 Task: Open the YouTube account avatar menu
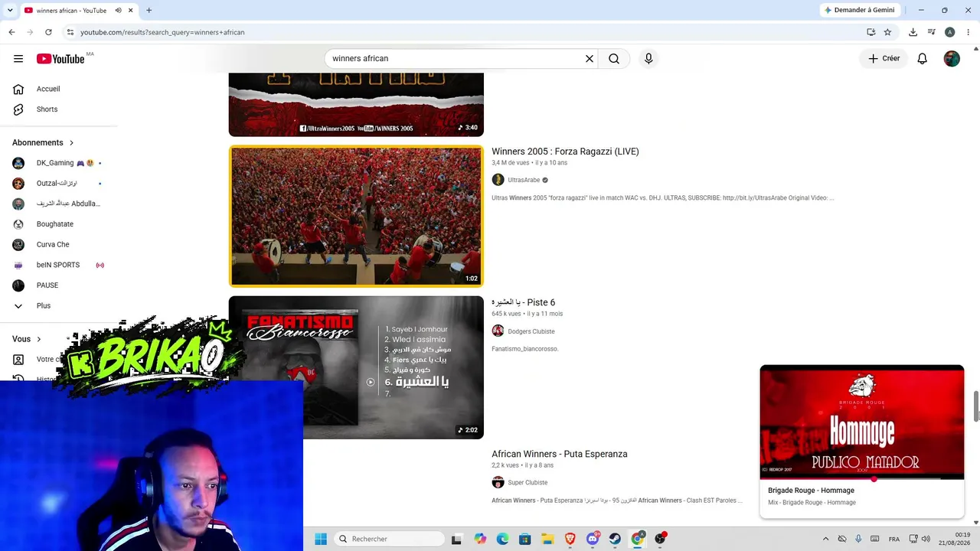[952, 59]
